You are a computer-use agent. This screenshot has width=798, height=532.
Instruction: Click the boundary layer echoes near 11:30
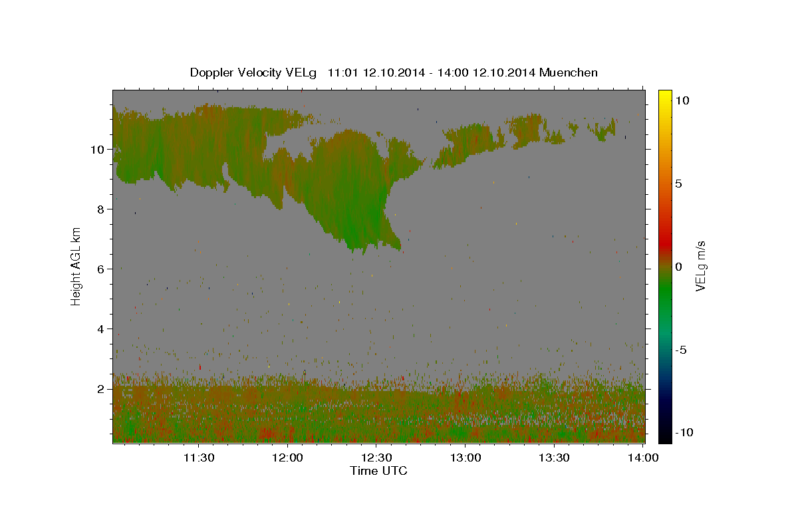[x=198, y=409]
